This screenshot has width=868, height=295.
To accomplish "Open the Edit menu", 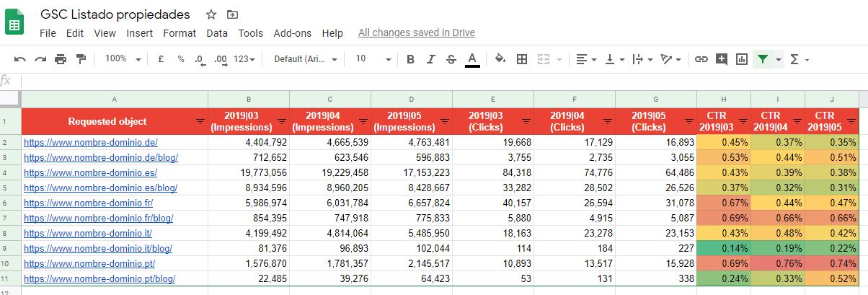I will coord(75,33).
